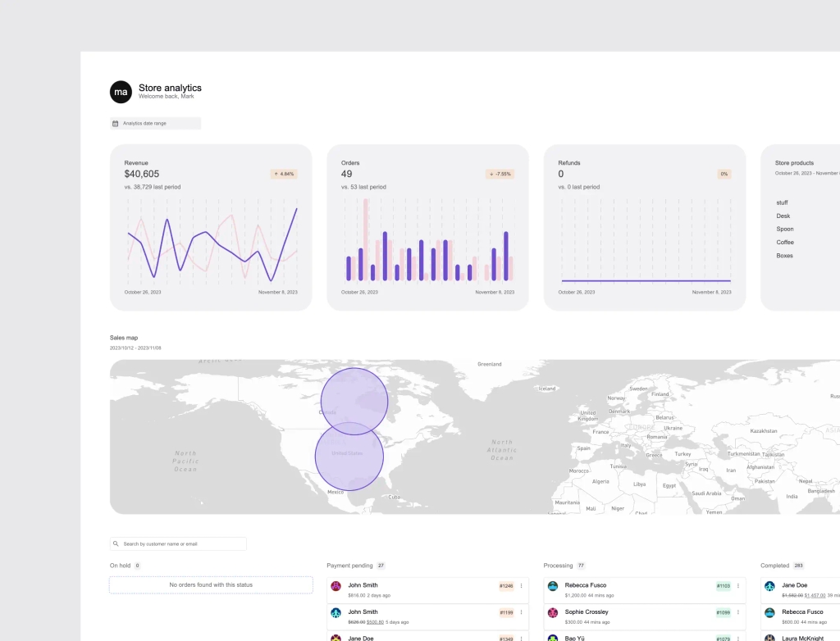Viewport: 840px width, 641px height.
Task: Click the Orders total value 49
Action: click(x=347, y=174)
